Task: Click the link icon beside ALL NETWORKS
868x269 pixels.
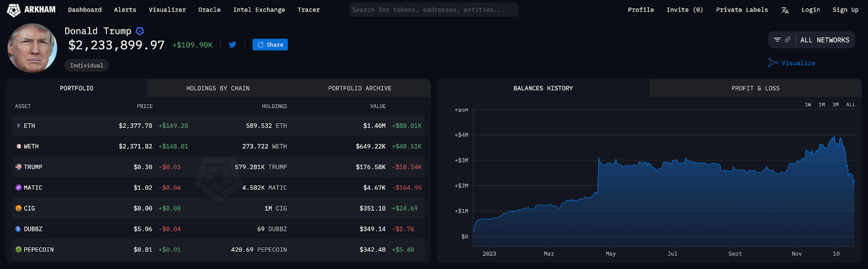Action: [788, 40]
